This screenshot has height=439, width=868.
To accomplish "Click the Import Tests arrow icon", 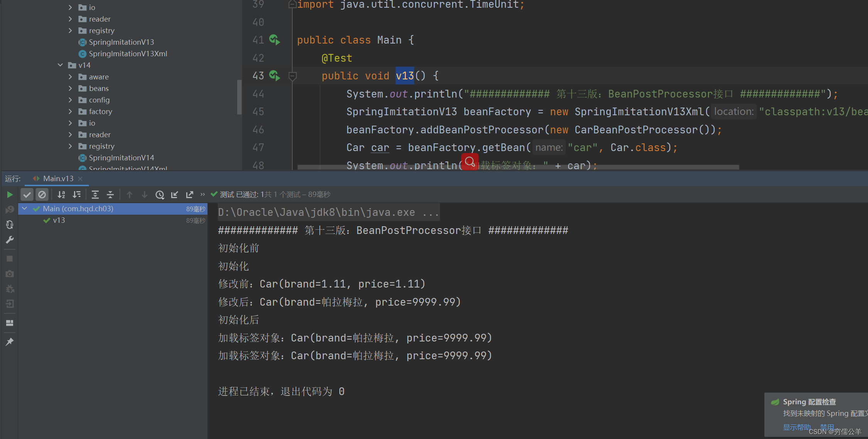I will 175,195.
